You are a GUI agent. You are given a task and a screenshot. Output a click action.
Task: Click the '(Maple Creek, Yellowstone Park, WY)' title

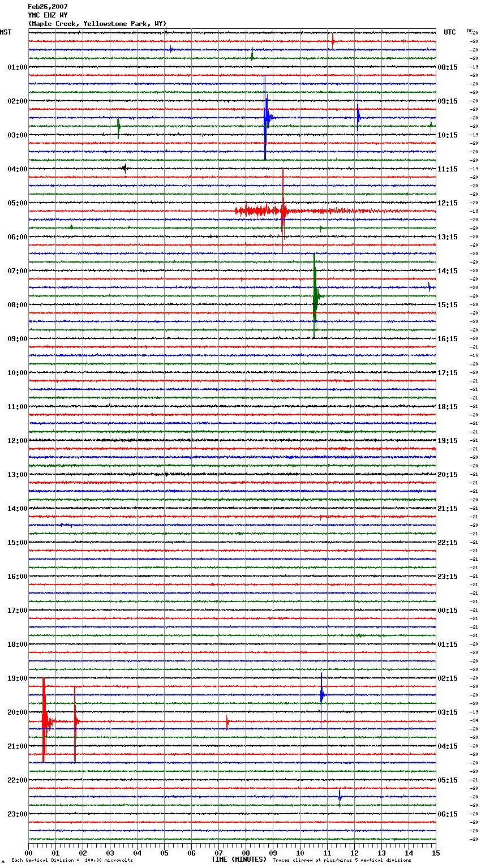(97, 24)
